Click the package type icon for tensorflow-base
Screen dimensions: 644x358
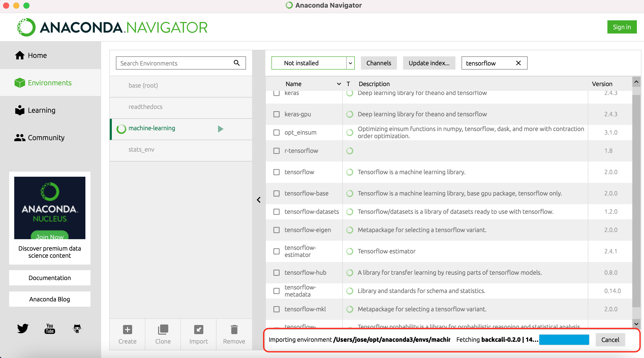[350, 193]
